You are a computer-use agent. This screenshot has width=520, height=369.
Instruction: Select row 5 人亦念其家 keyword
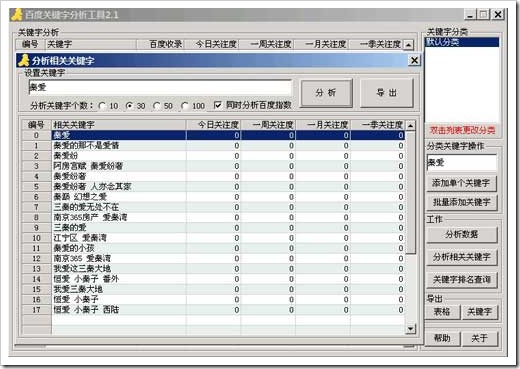213,187
